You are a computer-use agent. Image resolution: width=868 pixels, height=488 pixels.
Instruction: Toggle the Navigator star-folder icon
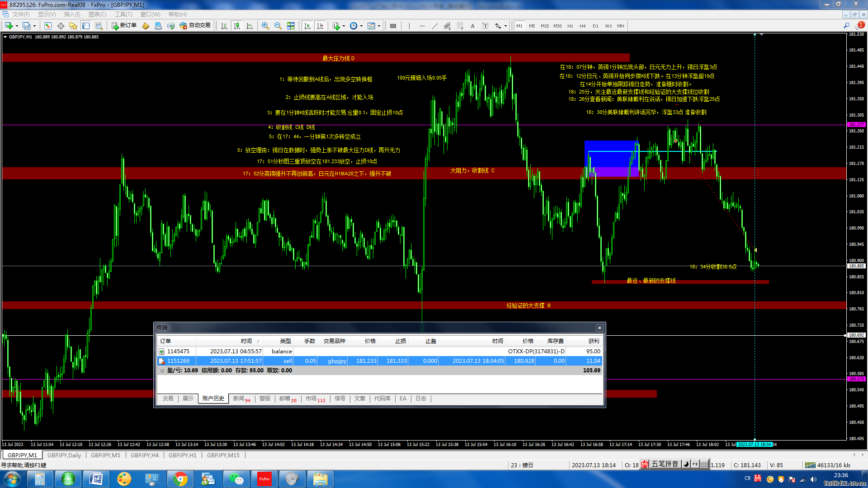coord(73,26)
